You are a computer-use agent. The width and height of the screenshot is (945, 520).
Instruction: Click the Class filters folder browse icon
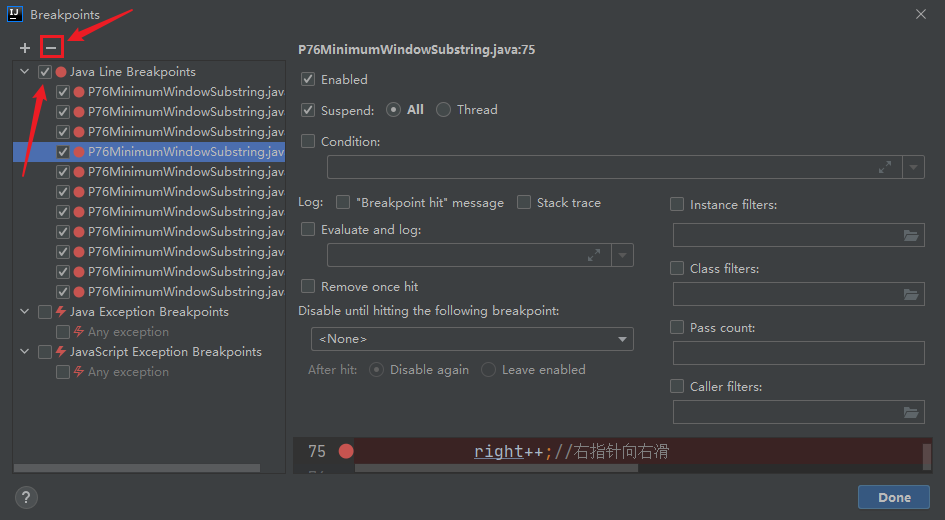(x=910, y=295)
